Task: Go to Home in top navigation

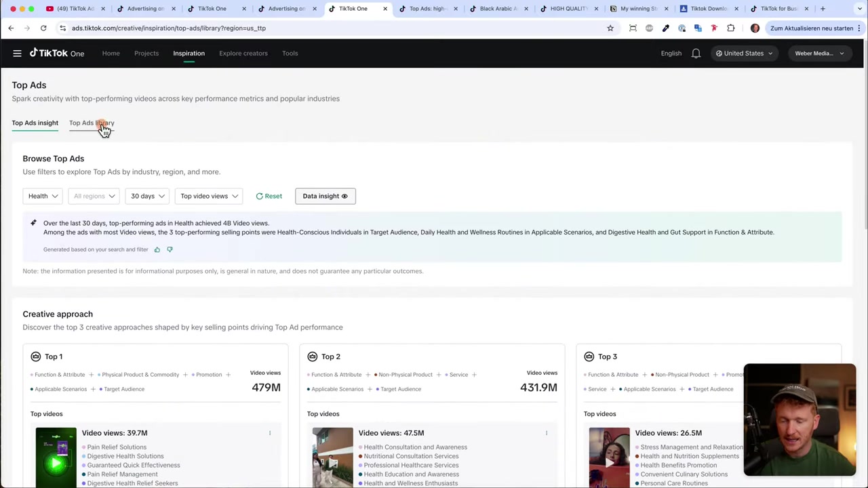Action: (x=111, y=53)
